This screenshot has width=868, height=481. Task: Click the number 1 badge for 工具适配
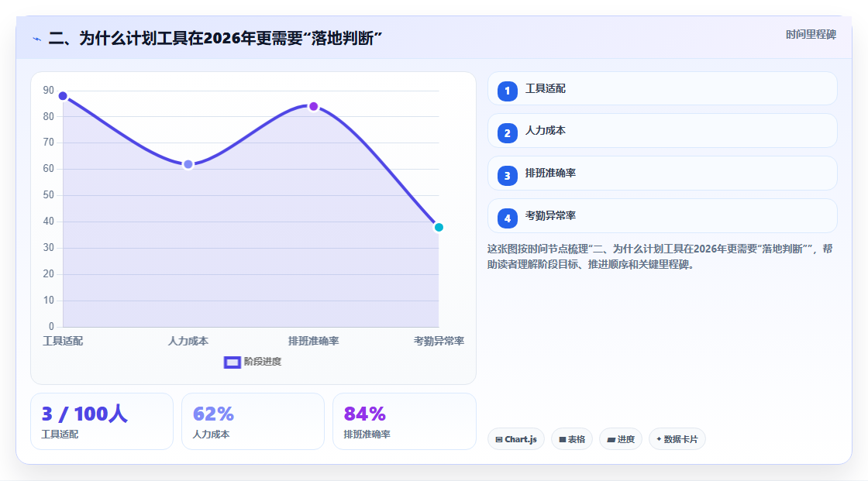point(507,91)
